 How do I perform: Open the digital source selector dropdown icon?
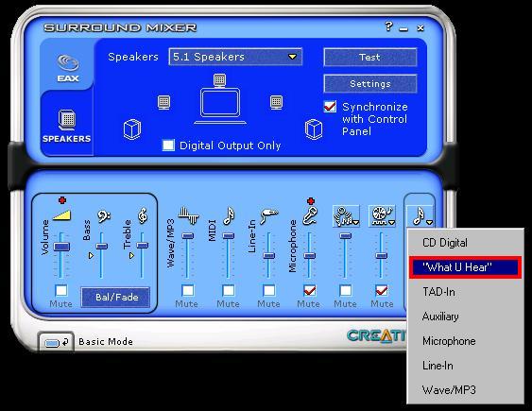[x=346, y=216]
